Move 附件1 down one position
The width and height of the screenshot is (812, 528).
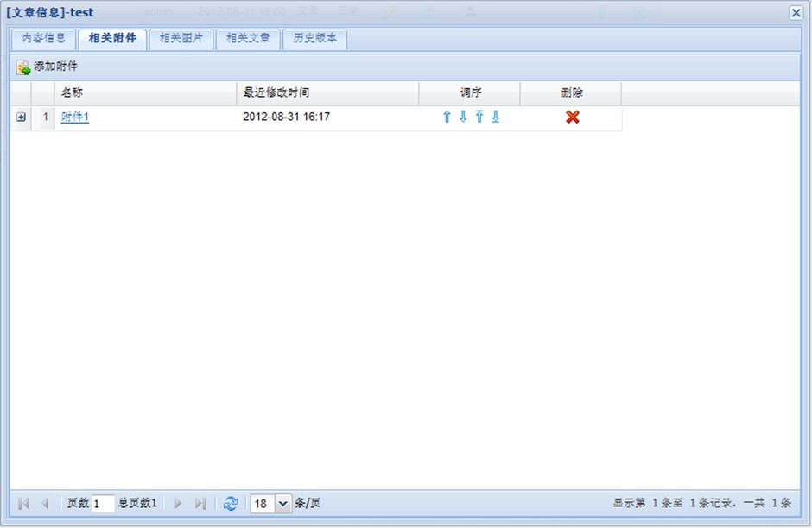coord(463,118)
